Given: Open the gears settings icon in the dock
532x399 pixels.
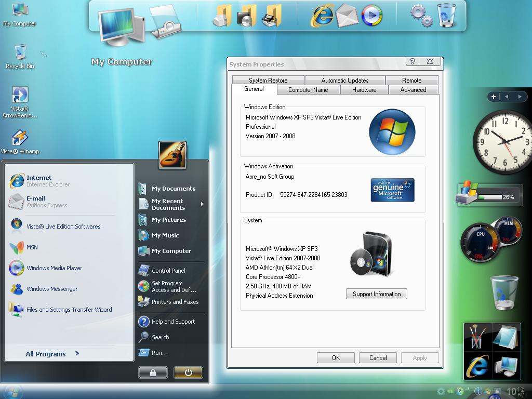Looking at the screenshot, I should point(421,15).
